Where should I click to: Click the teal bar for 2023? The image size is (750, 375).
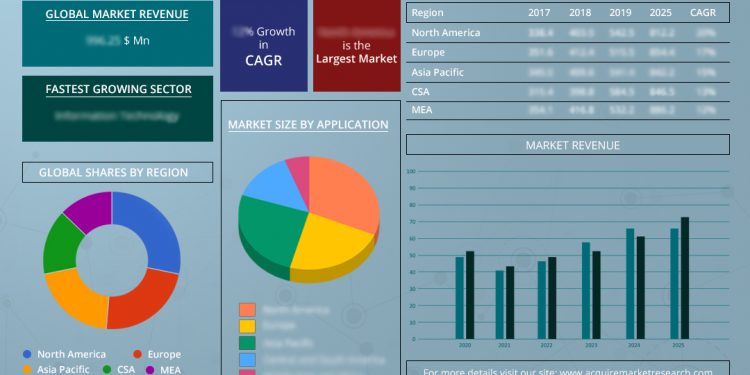tap(586, 290)
